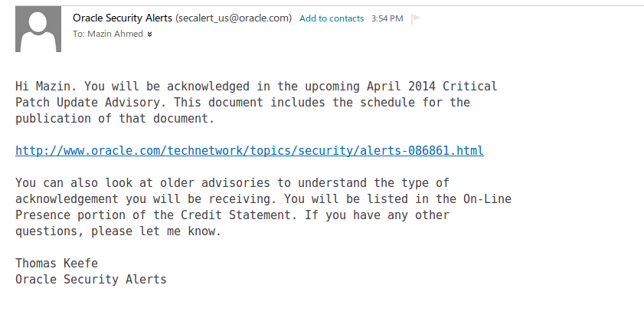Click Oracle Security Alerts signature line at bottom
This screenshot has width=644, height=318.
coord(91,280)
